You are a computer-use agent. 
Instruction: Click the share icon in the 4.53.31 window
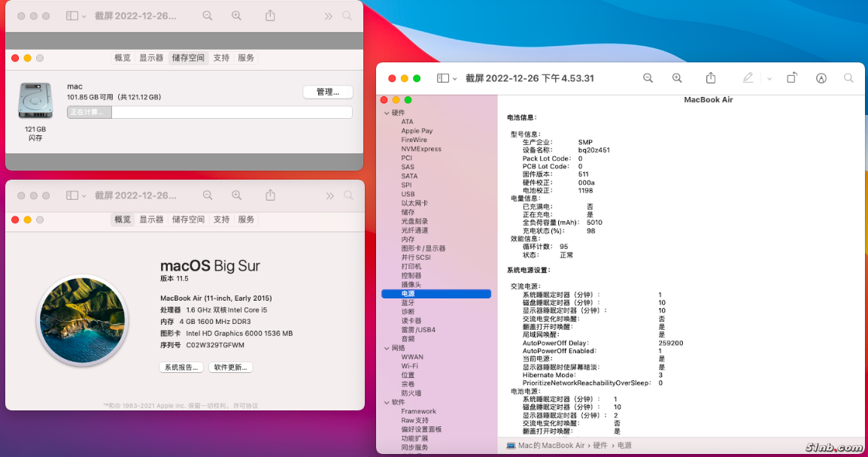711,78
